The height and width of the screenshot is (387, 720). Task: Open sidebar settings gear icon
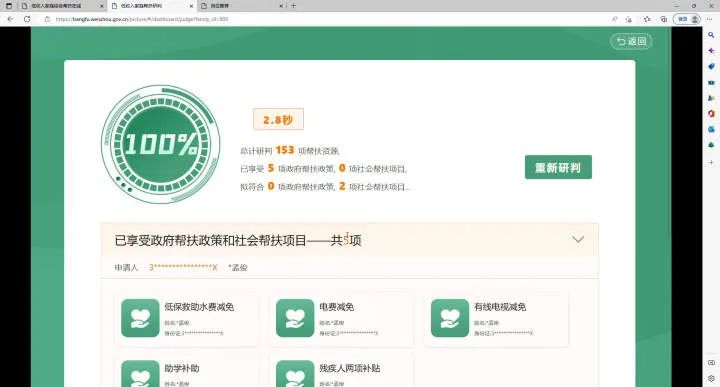pyautogui.click(x=711, y=379)
